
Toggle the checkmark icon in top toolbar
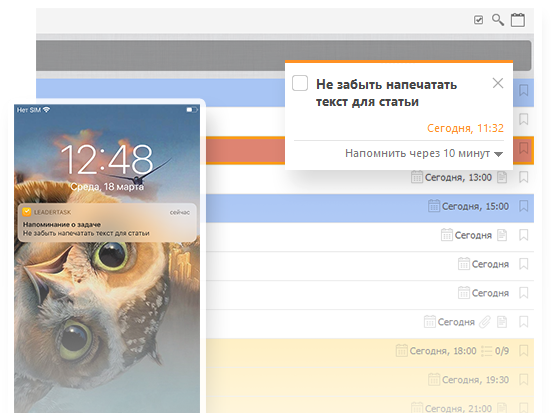(478, 20)
